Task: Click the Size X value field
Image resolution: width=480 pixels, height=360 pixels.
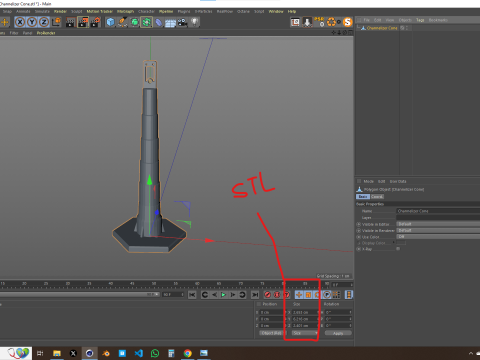Action: 305,312
